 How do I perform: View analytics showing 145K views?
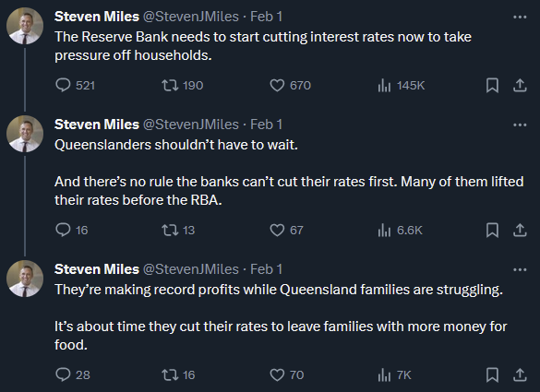point(384,85)
